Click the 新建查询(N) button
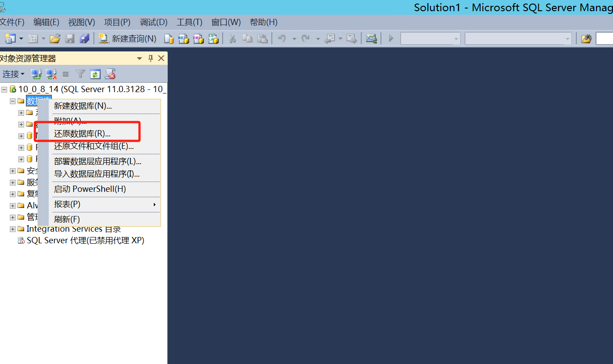The height and width of the screenshot is (364, 613). tap(127, 39)
